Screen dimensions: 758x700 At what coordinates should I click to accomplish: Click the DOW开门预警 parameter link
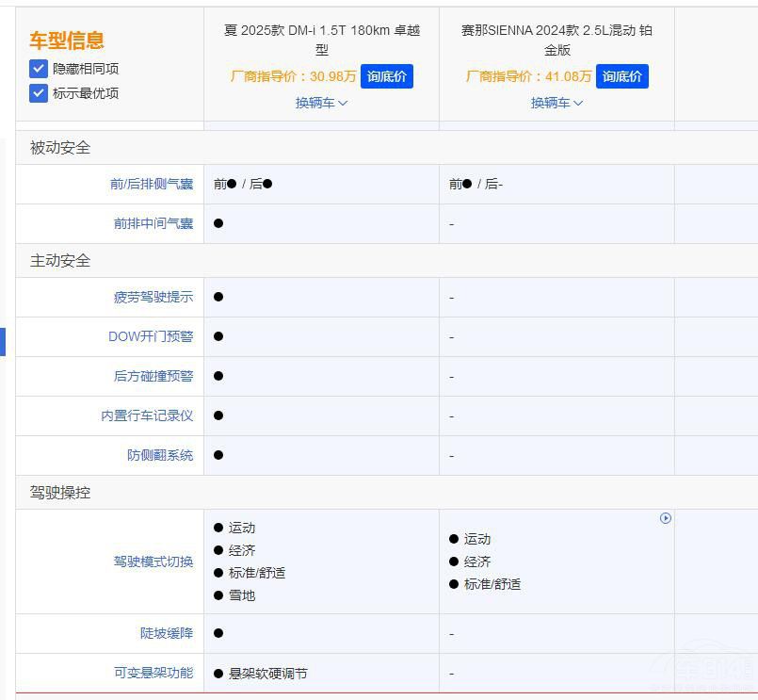point(151,336)
